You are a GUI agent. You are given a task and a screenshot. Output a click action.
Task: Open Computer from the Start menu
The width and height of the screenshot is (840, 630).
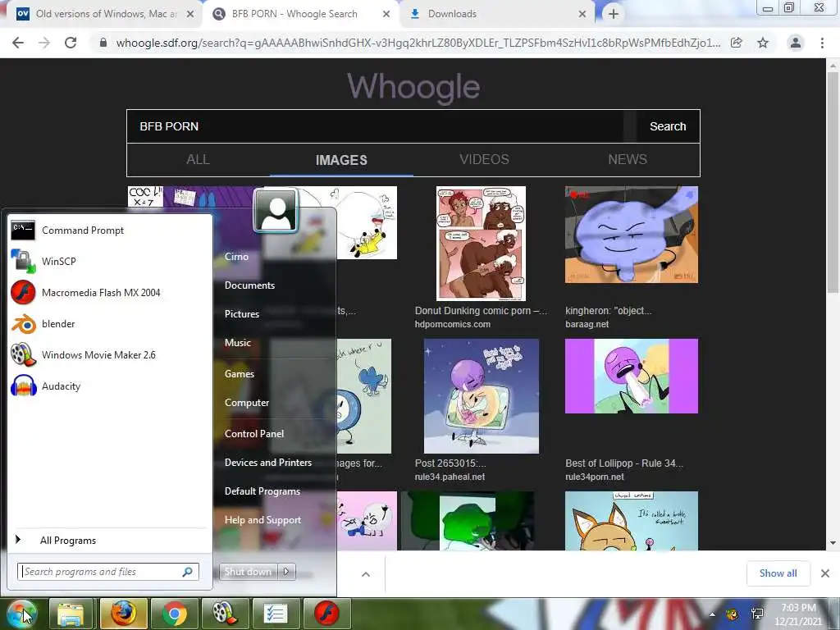(x=246, y=403)
